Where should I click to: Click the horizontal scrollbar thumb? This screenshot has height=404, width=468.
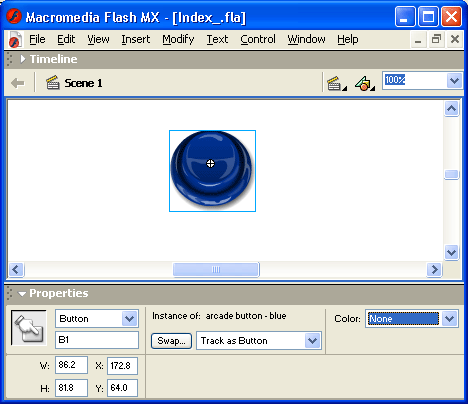[x=216, y=269]
